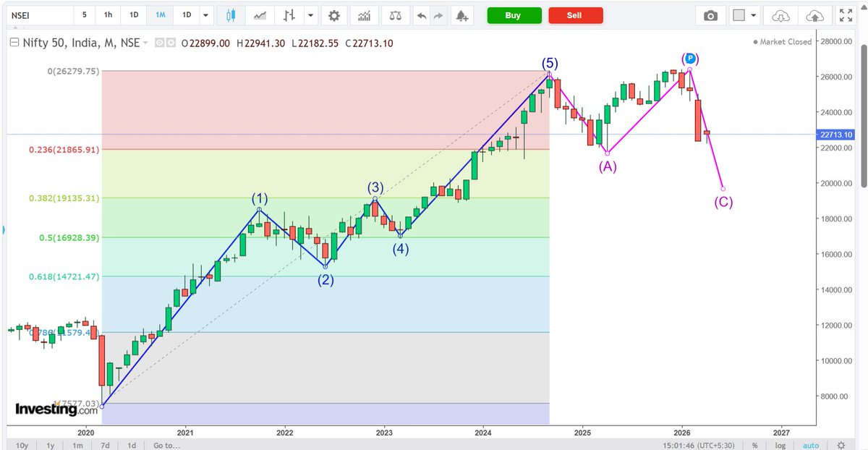This screenshot has height=450, width=868.
Task: Select the (1) wave label
Action: click(x=260, y=198)
